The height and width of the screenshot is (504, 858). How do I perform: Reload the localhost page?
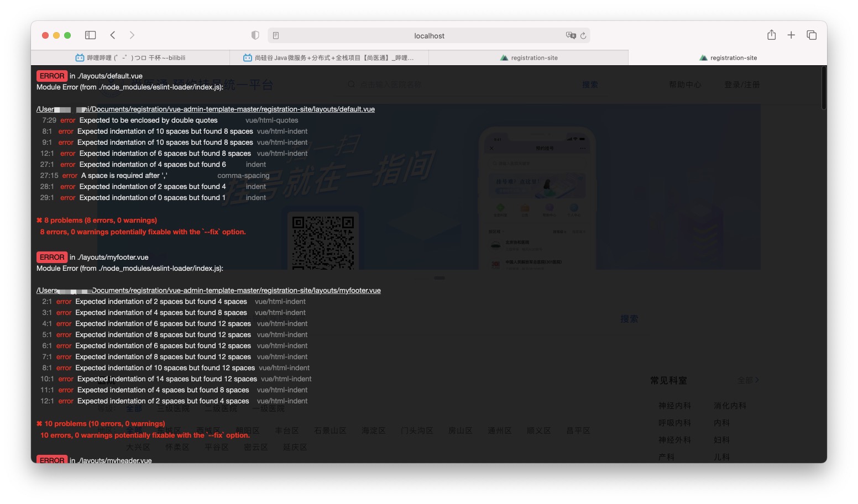pyautogui.click(x=583, y=35)
